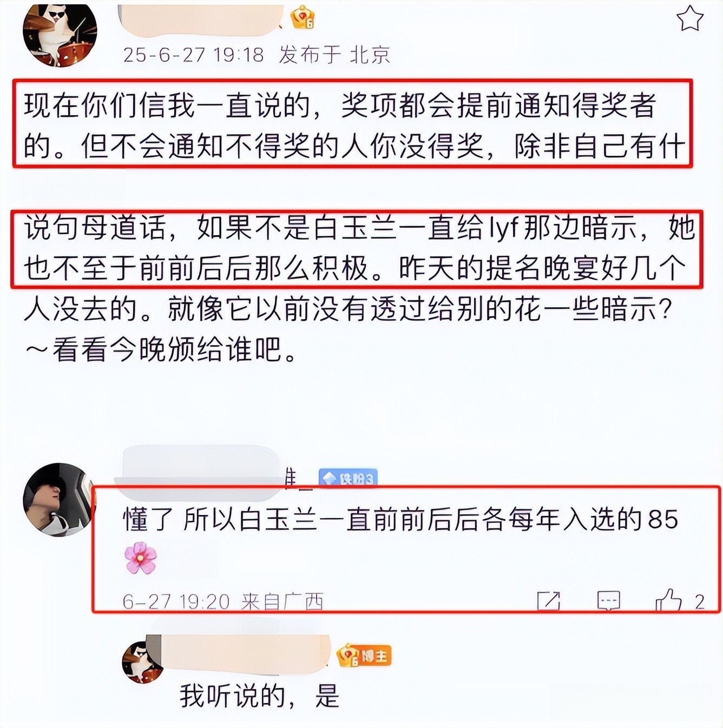Tap post line ending 看看今晚颁给谁吧
Image resolution: width=723 pixels, height=728 pixels.
161,350
